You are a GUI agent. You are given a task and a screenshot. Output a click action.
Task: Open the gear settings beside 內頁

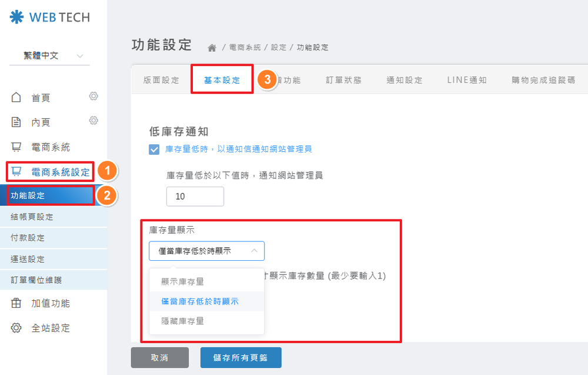click(93, 121)
